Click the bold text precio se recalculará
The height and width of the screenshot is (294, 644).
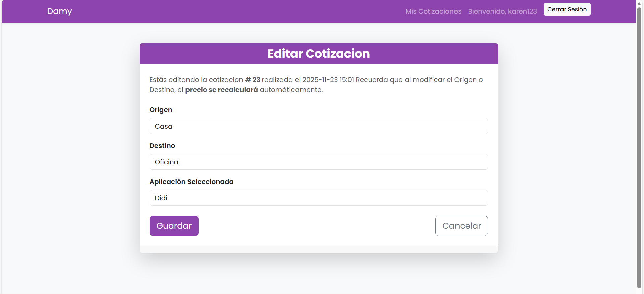[221, 90]
